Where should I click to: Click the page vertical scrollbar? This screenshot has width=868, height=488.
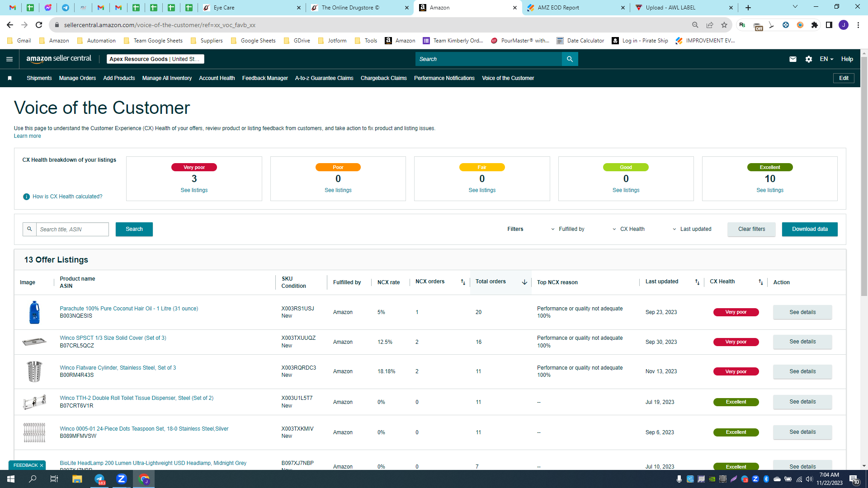pos(864,176)
